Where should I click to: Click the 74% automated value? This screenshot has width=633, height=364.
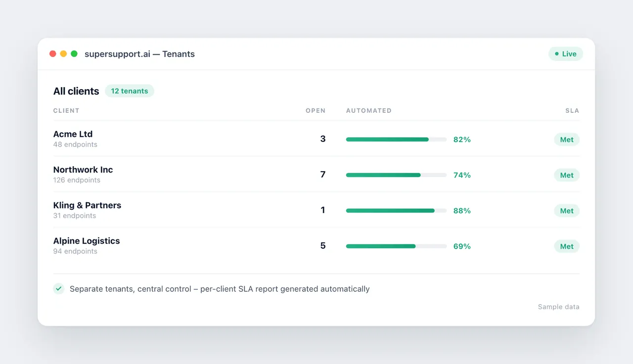point(462,175)
